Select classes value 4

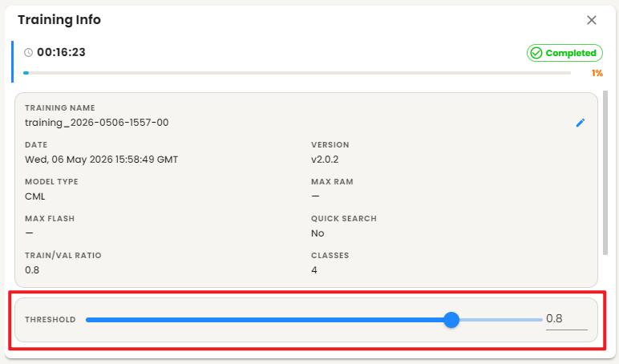click(x=314, y=270)
